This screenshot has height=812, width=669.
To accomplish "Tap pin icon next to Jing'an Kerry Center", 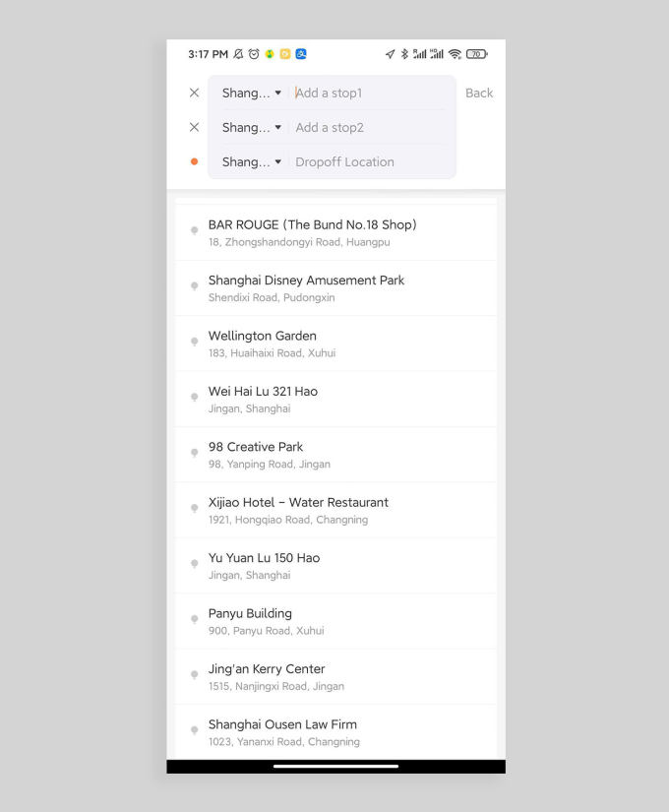I will point(194,675).
